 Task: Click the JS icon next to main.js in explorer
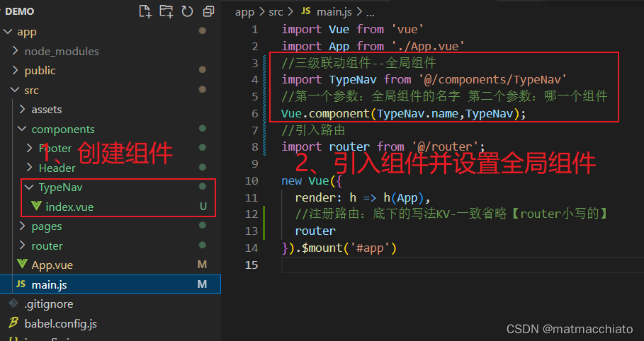21,284
